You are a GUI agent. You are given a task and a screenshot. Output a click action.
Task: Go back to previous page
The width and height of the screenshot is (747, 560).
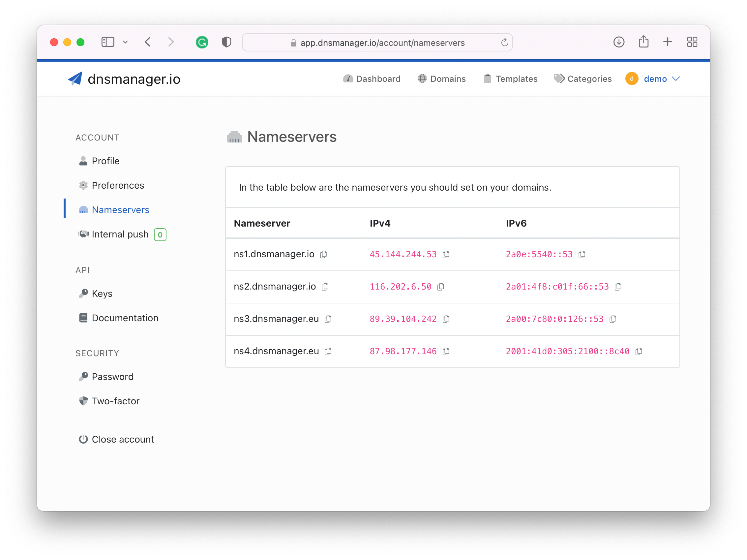pyautogui.click(x=148, y=42)
